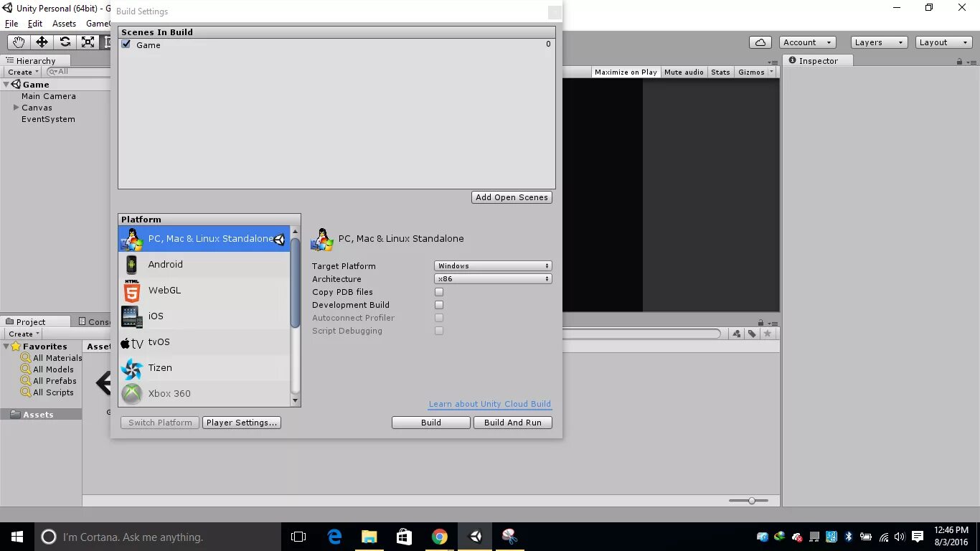Enable the Copy PDB files checkbox
980x551 pixels.
tap(439, 292)
